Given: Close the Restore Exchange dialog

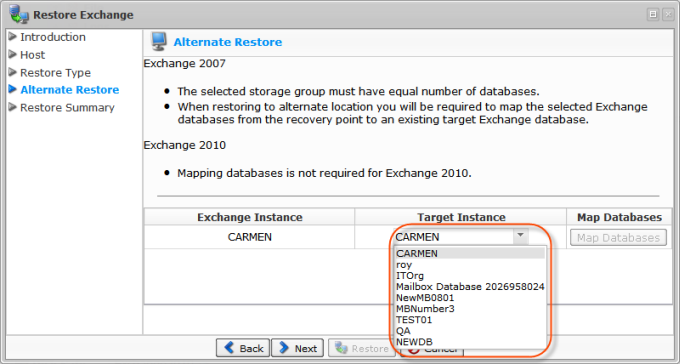Looking at the screenshot, I should [x=667, y=14].
